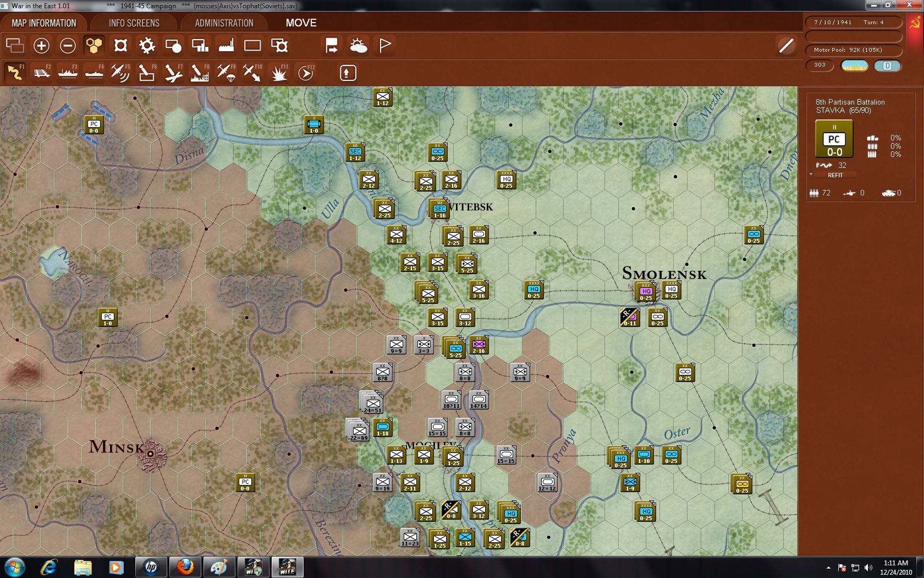Open Paint from the taskbar
924x578 pixels.
[219, 568]
